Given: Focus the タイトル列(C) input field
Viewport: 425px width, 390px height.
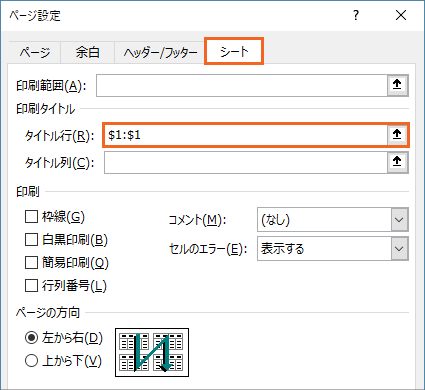Looking at the screenshot, I should coord(246,162).
